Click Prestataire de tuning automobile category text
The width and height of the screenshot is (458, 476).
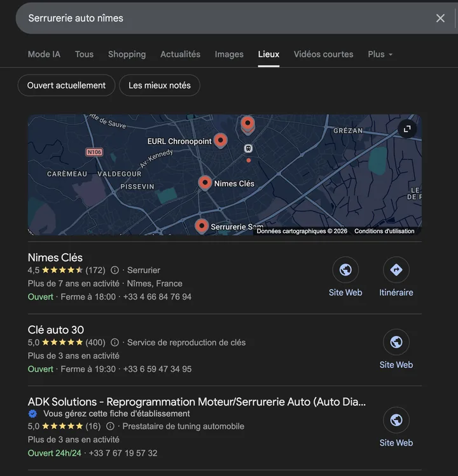[x=183, y=426]
